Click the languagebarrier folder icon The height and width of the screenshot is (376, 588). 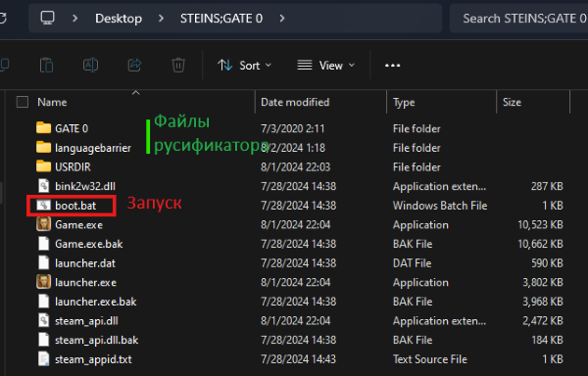point(43,148)
